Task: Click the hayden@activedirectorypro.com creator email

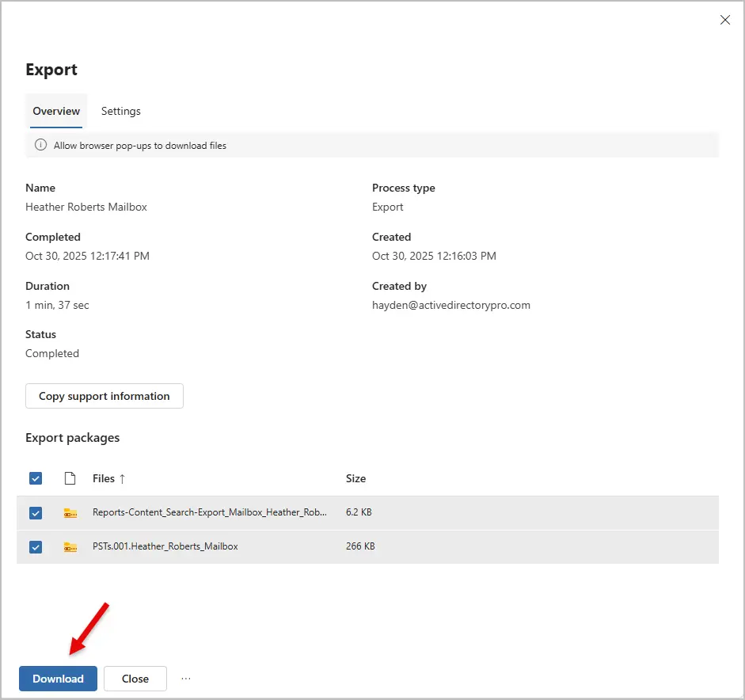Action: click(x=451, y=305)
